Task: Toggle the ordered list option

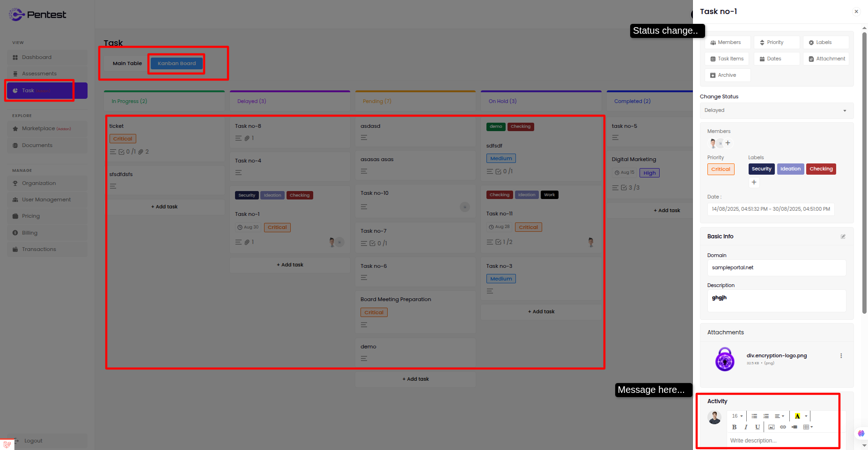Action: pos(766,416)
